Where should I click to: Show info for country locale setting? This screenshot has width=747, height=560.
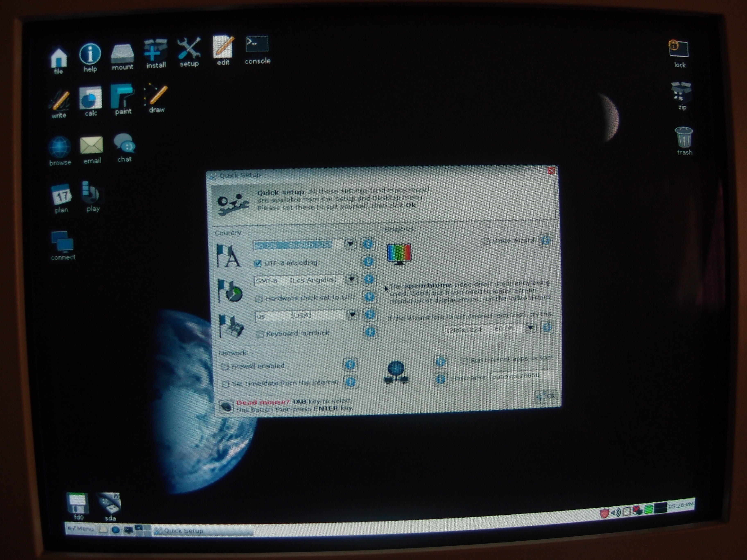click(x=368, y=244)
